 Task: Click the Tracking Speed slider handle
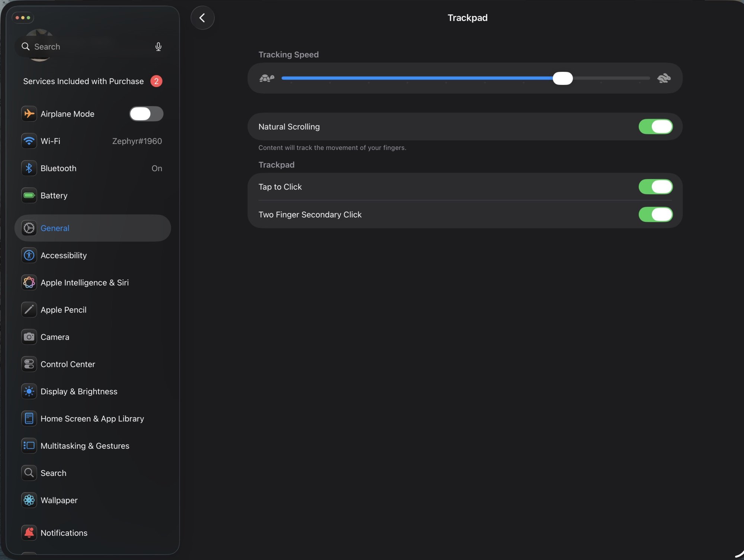[x=562, y=78]
